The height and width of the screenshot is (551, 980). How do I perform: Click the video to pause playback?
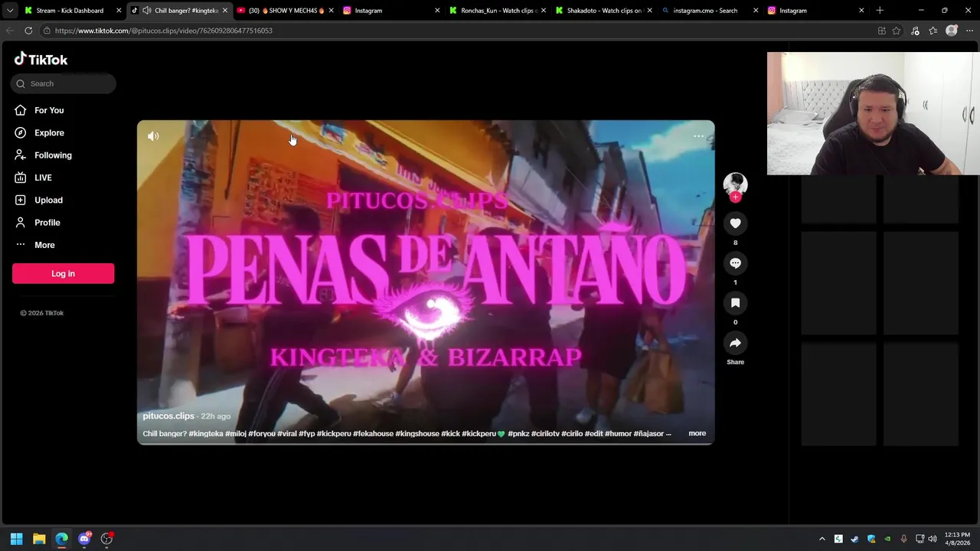[x=426, y=282]
